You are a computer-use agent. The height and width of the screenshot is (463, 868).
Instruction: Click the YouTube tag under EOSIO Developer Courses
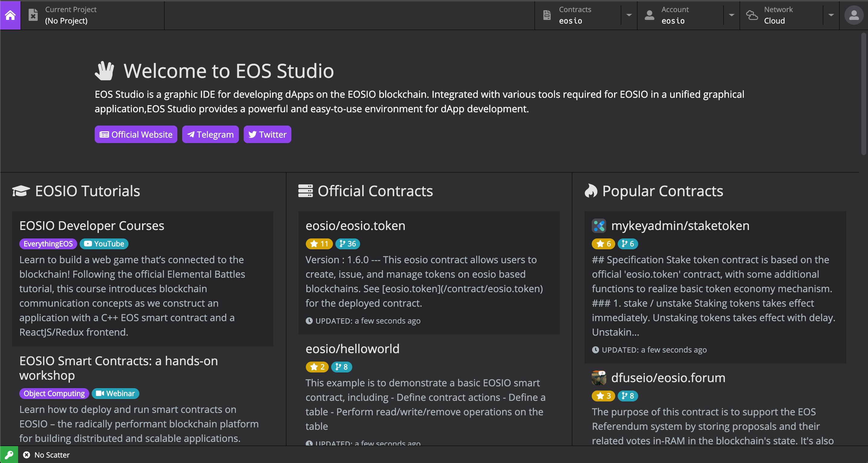[104, 244]
